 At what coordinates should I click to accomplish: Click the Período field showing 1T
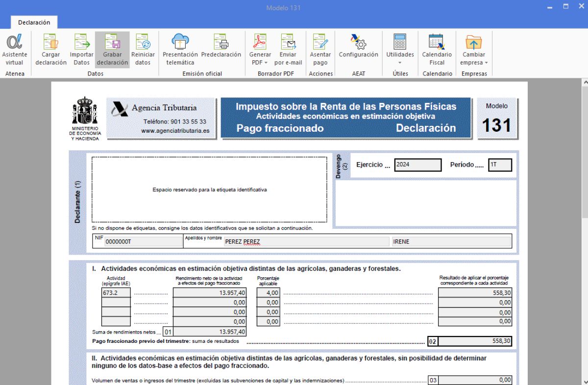click(x=500, y=165)
